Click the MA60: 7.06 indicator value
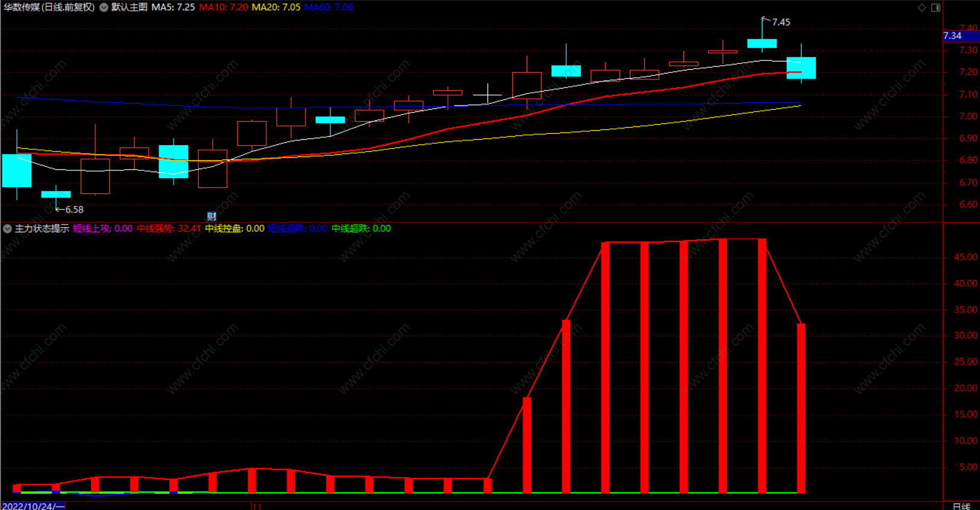Viewport: 980px width, 510px height. coord(328,7)
